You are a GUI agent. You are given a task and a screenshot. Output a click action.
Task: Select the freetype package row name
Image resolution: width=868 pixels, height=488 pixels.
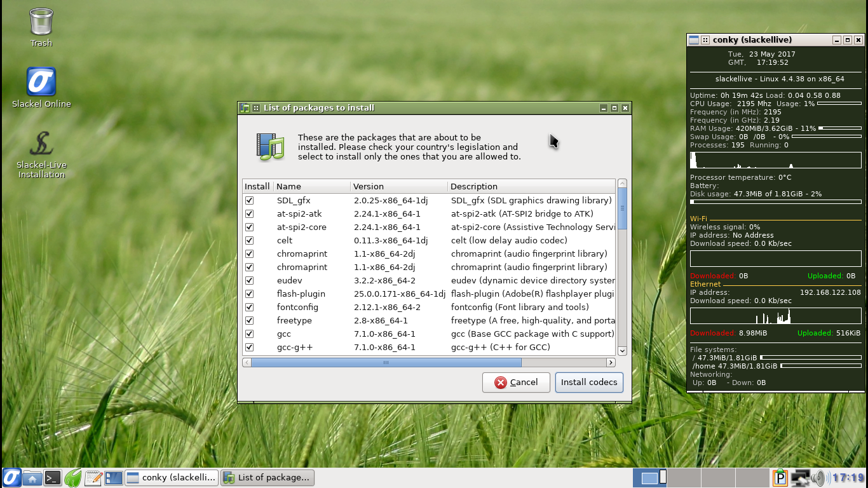[294, 320]
